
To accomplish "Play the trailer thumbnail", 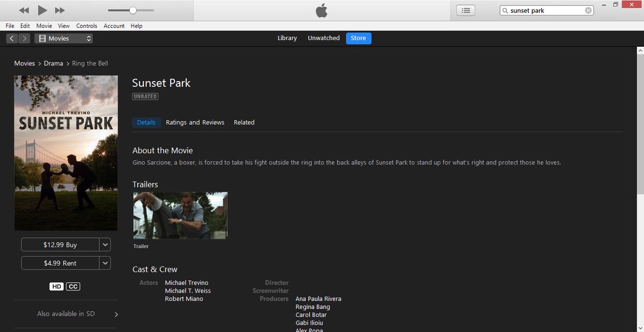I will (180, 215).
